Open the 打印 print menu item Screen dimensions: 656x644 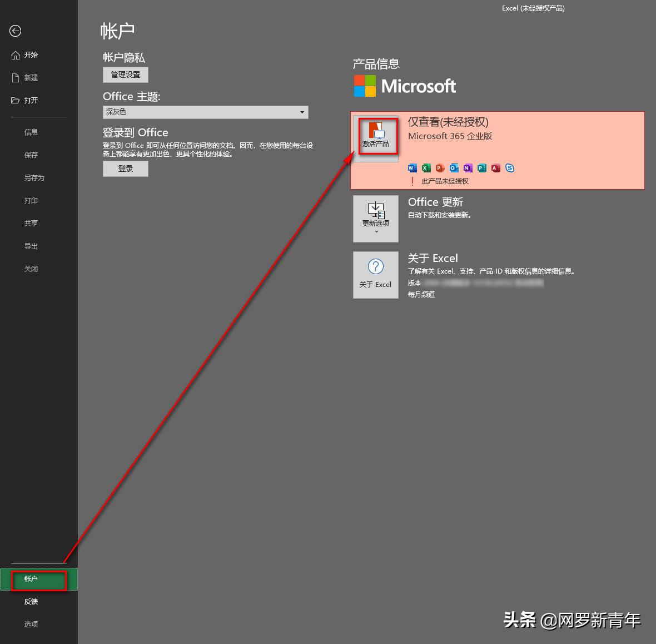pos(31,200)
